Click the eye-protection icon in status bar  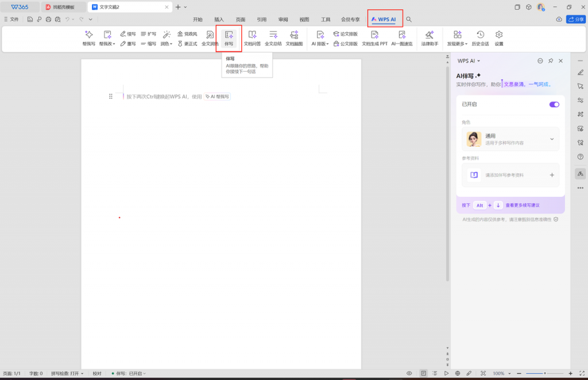[409, 373]
